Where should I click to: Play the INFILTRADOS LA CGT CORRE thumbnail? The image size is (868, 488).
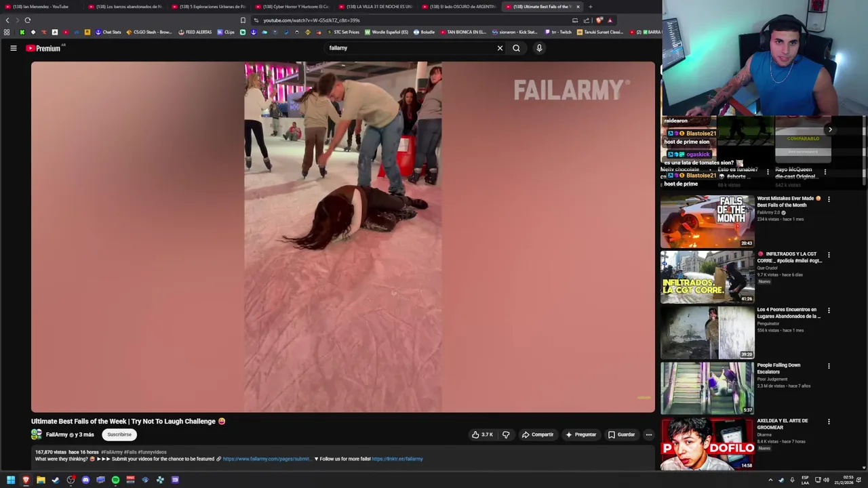[x=707, y=277]
